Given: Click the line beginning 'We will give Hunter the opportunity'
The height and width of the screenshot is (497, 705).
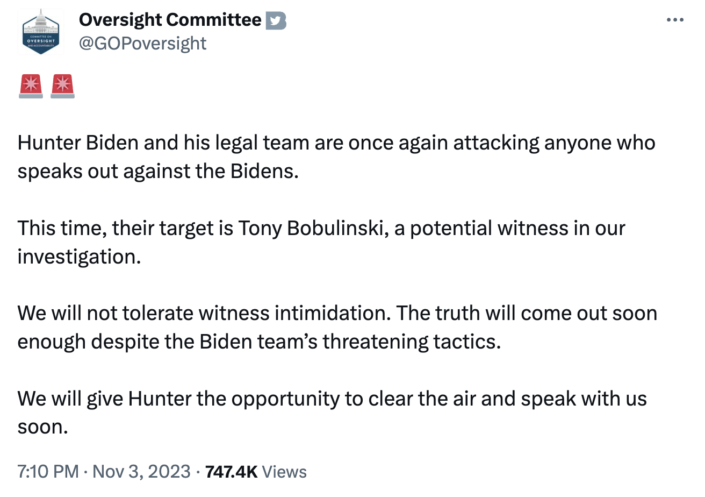Looking at the screenshot, I should click(332, 399).
